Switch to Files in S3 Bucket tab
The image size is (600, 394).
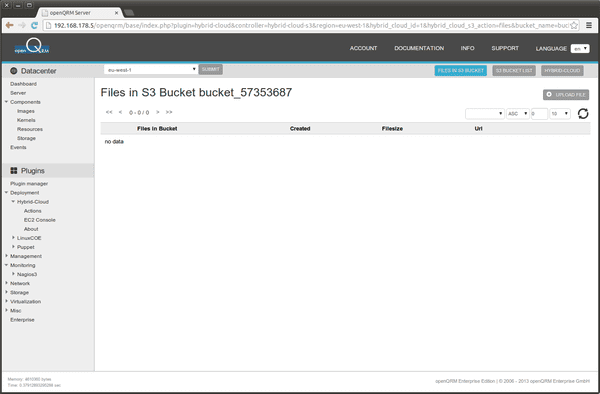coord(460,71)
